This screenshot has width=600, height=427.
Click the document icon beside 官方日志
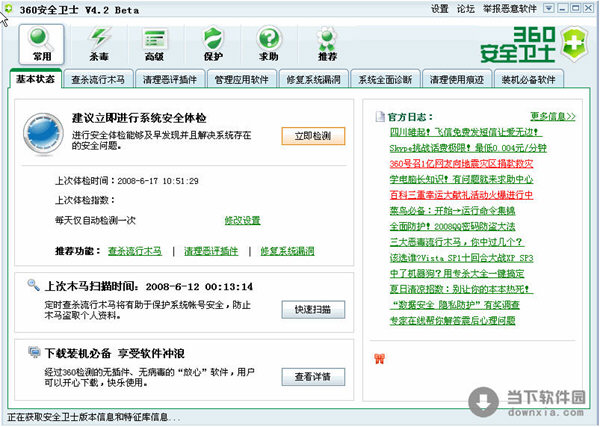tap(380, 116)
